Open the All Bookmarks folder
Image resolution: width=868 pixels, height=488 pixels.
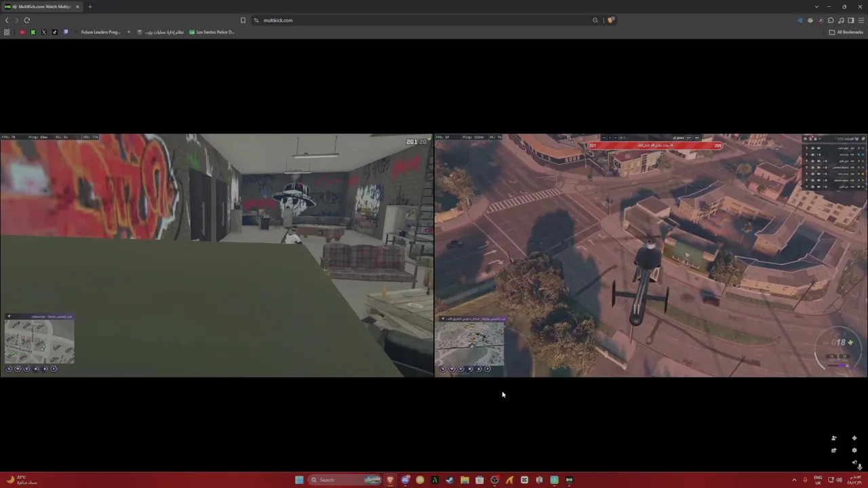click(846, 32)
